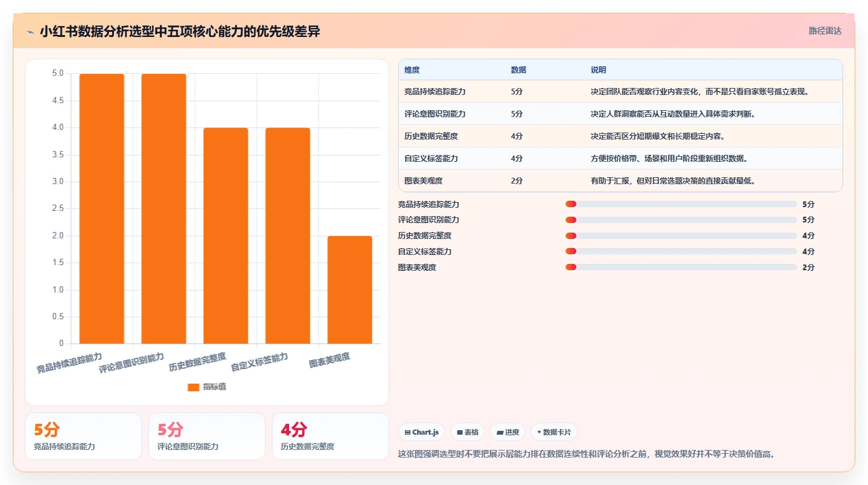Click the description starting 决定人群洞察能否
Screen dimensions: 868x485
tap(672, 114)
